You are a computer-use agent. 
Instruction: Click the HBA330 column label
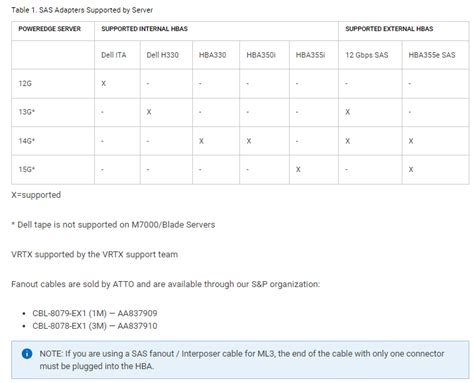[x=212, y=55]
